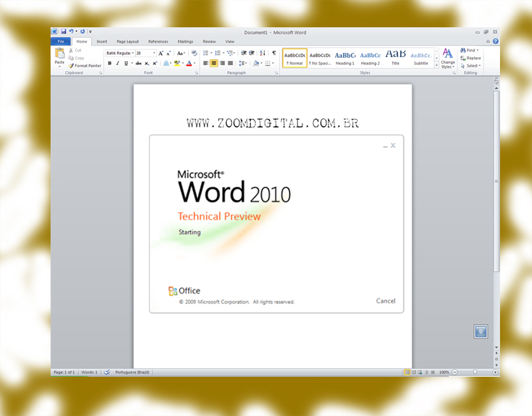Toggle Align Text Right
The height and width of the screenshot is (416, 532).
222,63
